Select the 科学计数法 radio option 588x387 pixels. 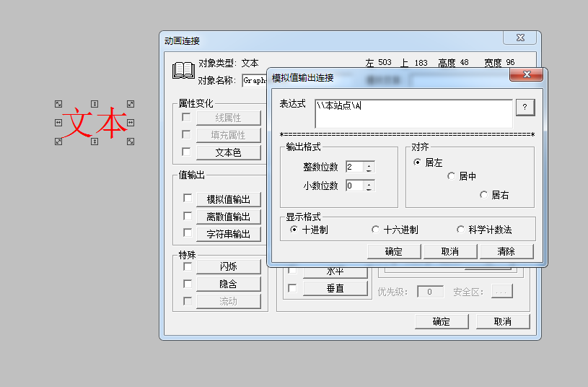coord(460,230)
